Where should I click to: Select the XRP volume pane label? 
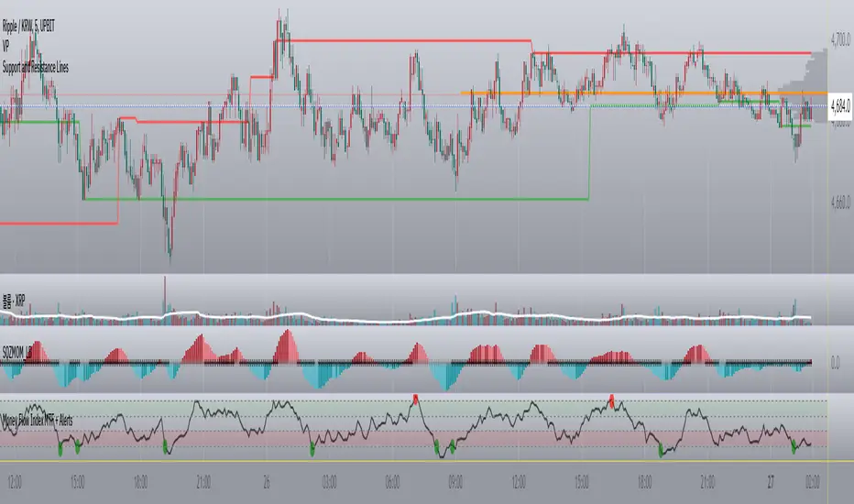[x=14, y=301]
